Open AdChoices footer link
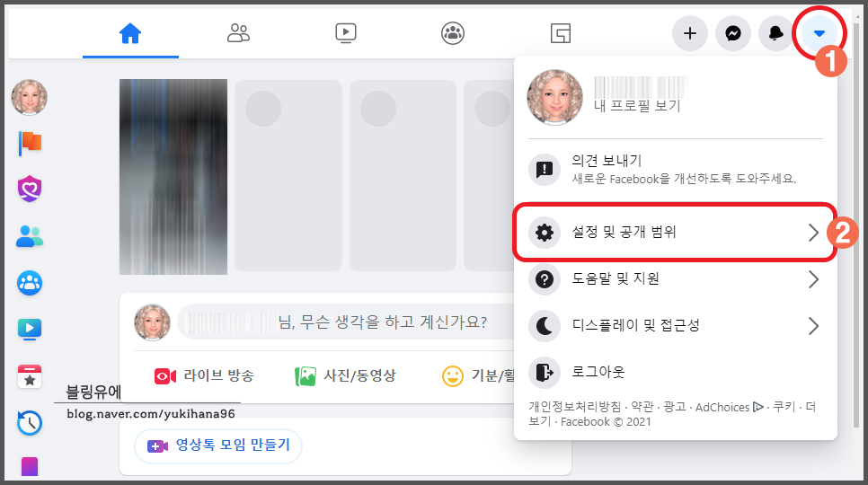This screenshot has width=868, height=485. [729, 407]
